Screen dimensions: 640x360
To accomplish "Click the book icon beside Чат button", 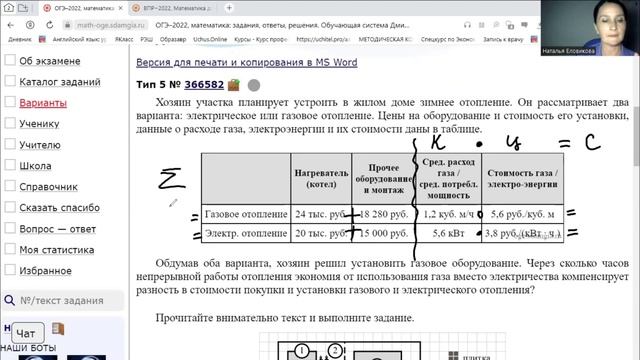I will [58, 329].
